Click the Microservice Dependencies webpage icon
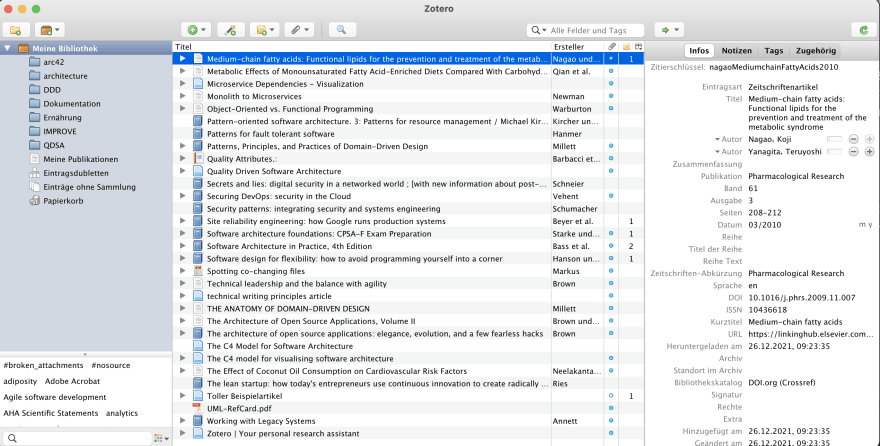Screen dimensions: 880x446 click(x=198, y=84)
